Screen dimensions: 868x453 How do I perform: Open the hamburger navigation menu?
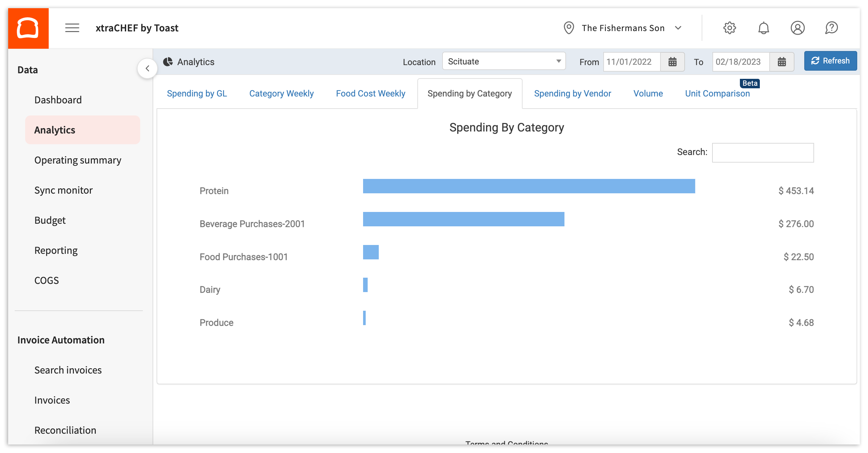point(72,28)
